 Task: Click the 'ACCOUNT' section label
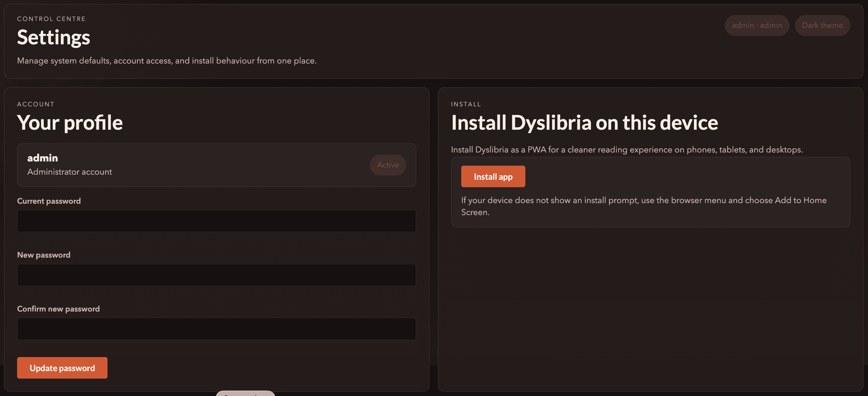pos(36,104)
